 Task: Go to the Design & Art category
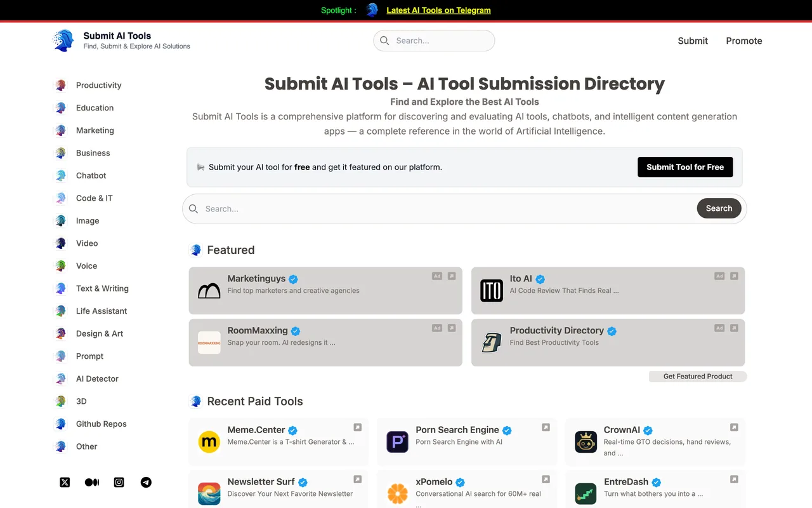coord(100,333)
